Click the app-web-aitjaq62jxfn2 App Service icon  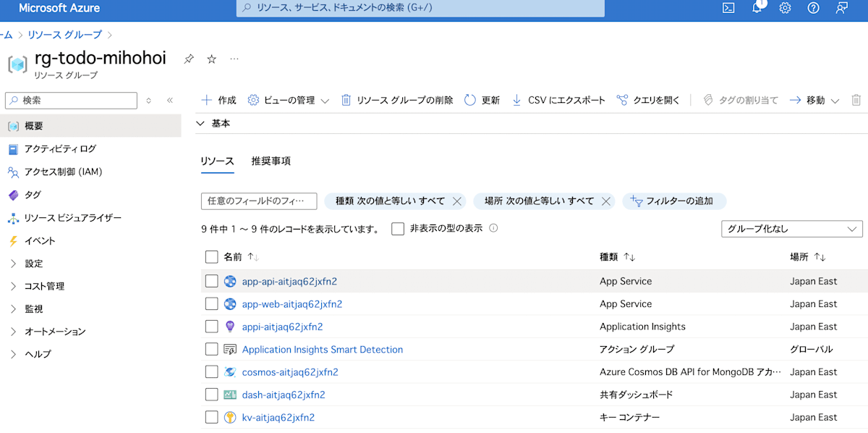click(x=230, y=304)
